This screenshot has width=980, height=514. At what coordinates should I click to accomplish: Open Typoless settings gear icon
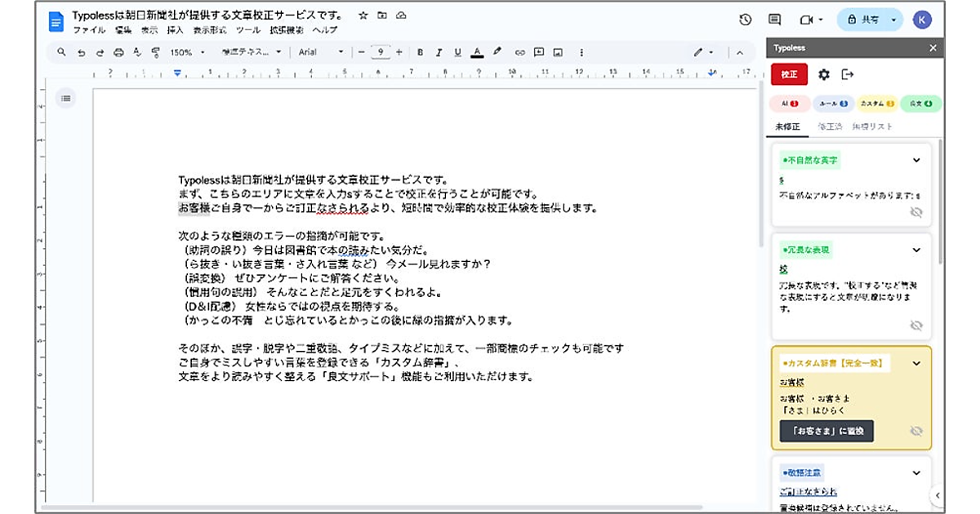pos(824,74)
